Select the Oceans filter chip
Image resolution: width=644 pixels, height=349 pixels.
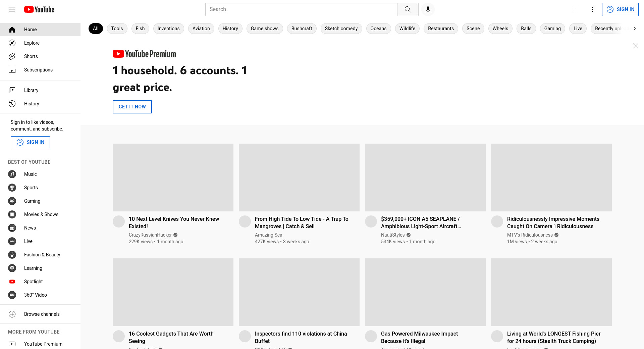pyautogui.click(x=379, y=29)
